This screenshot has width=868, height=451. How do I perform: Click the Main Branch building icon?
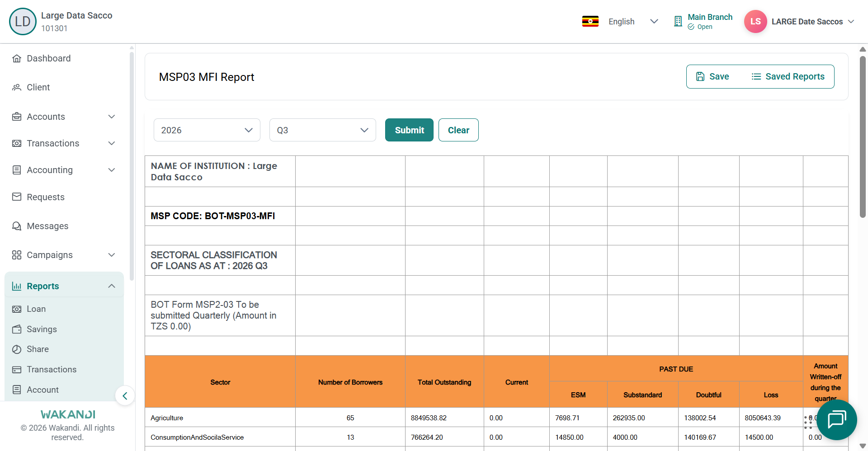click(678, 21)
